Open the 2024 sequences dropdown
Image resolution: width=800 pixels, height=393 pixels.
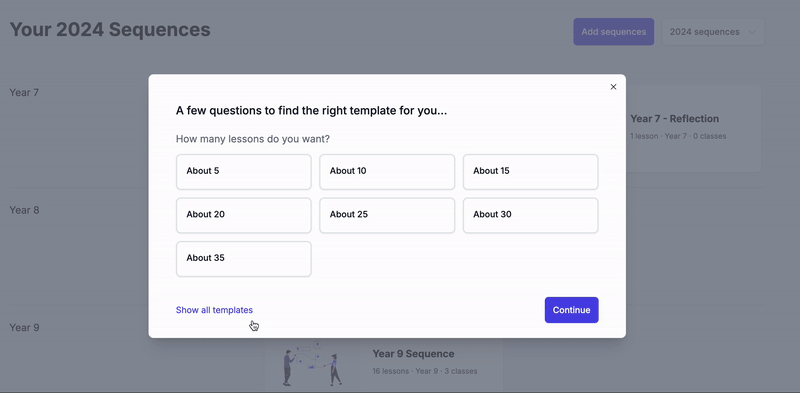click(x=713, y=32)
